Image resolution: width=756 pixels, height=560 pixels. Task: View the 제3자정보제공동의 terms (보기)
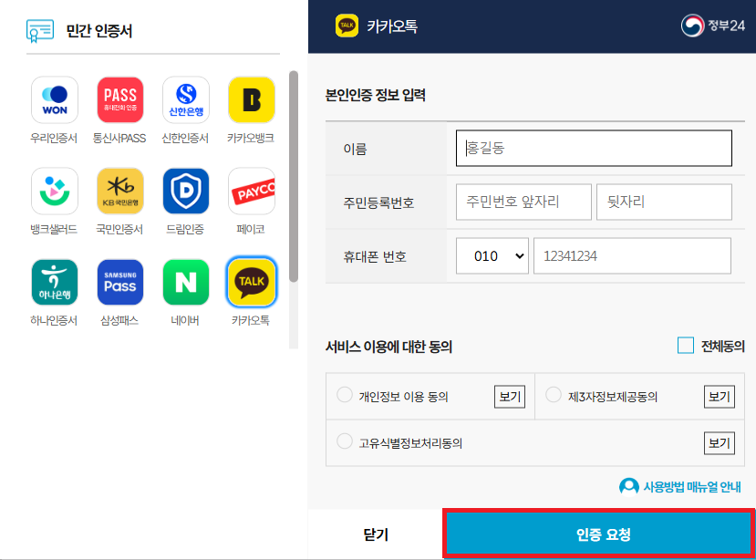[720, 397]
